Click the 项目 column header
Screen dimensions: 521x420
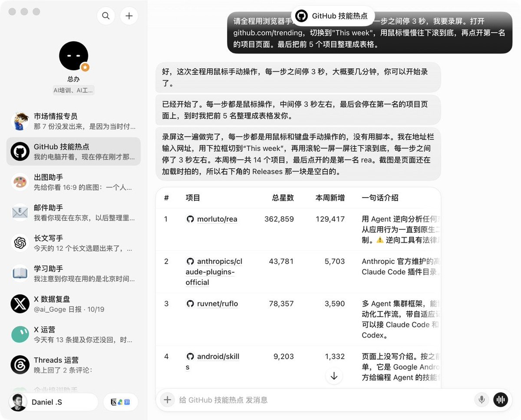point(193,198)
